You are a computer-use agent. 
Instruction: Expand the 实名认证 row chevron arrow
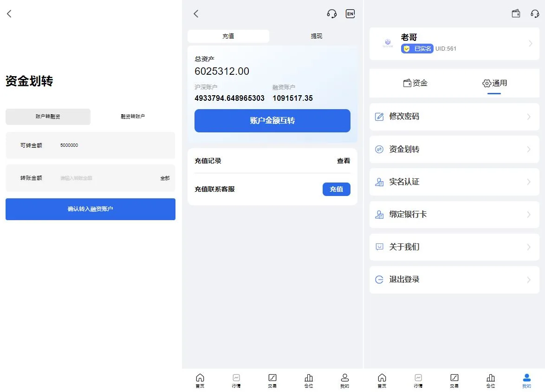529,182
